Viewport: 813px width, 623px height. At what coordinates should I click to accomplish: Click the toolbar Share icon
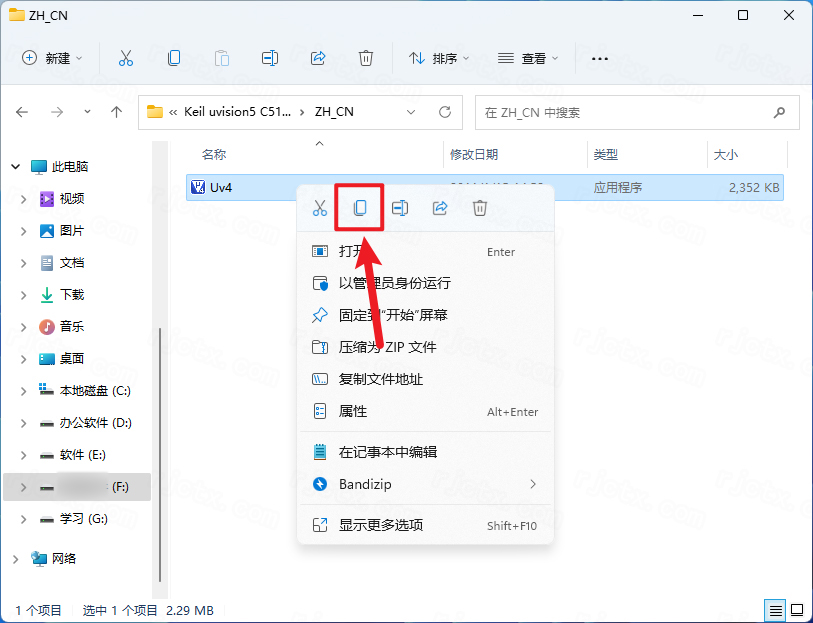[318, 58]
